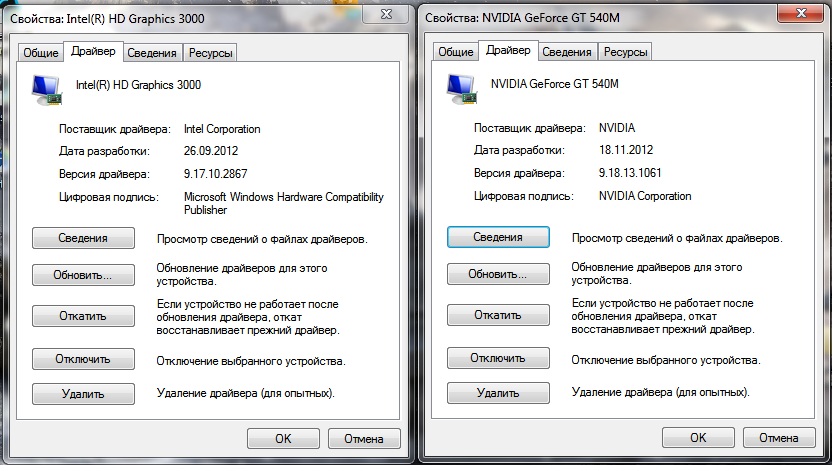Click the provider value Intel Corporation

(222, 129)
